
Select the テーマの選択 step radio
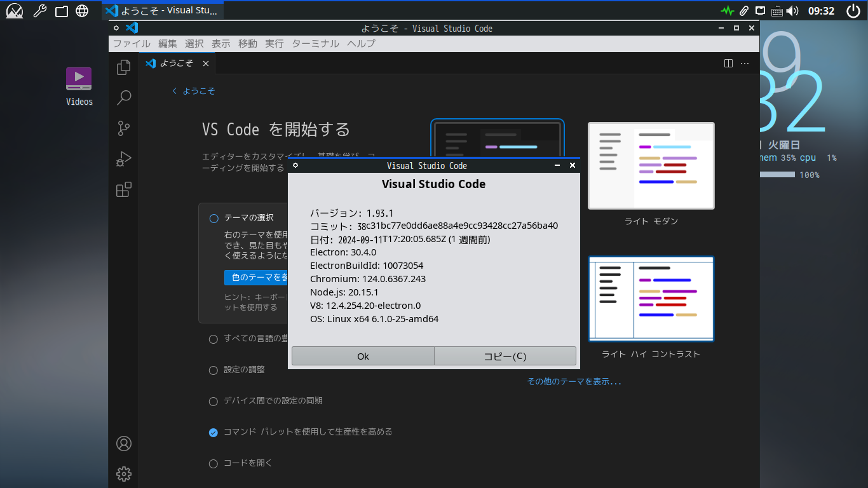214,218
